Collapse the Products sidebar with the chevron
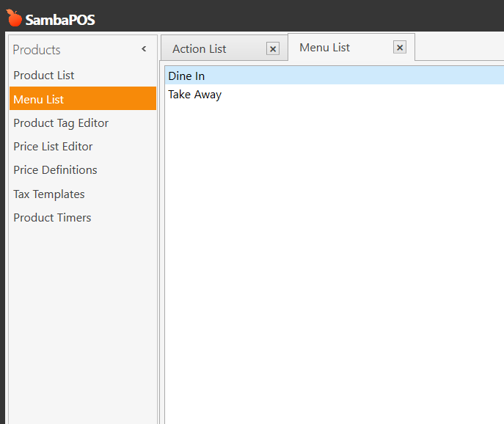This screenshot has width=504, height=424. click(144, 49)
